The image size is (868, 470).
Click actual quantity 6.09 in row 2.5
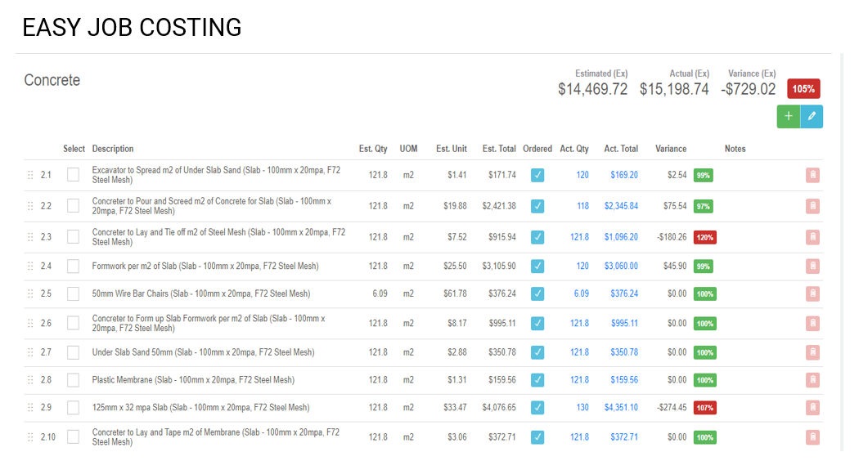tap(581, 293)
